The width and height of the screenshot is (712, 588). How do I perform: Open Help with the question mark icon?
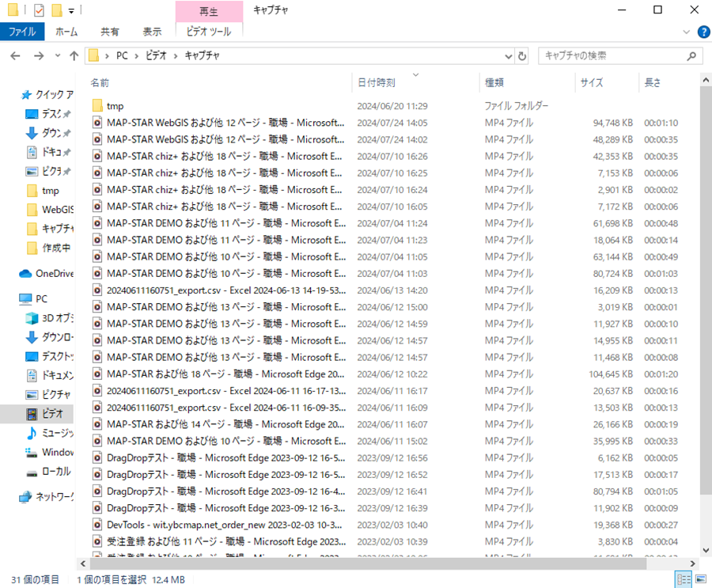[x=703, y=32]
